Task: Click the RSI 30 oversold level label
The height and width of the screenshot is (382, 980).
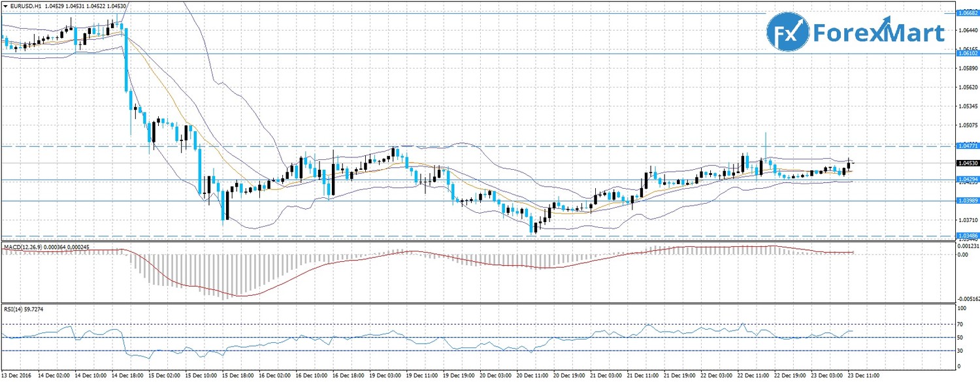Action: (x=960, y=351)
